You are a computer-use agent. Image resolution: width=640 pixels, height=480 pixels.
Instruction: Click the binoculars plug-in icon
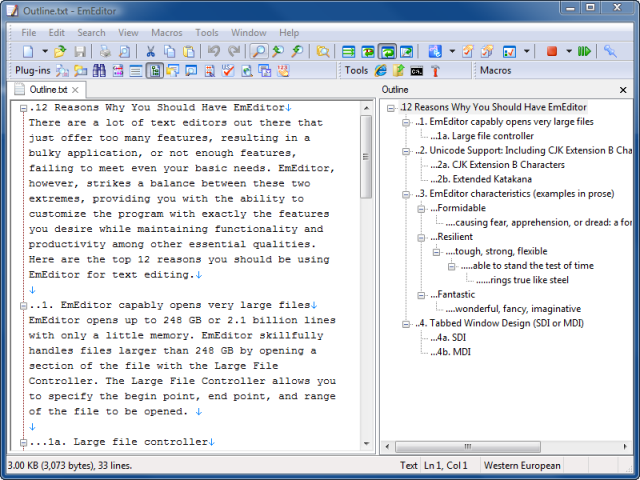pos(99,71)
